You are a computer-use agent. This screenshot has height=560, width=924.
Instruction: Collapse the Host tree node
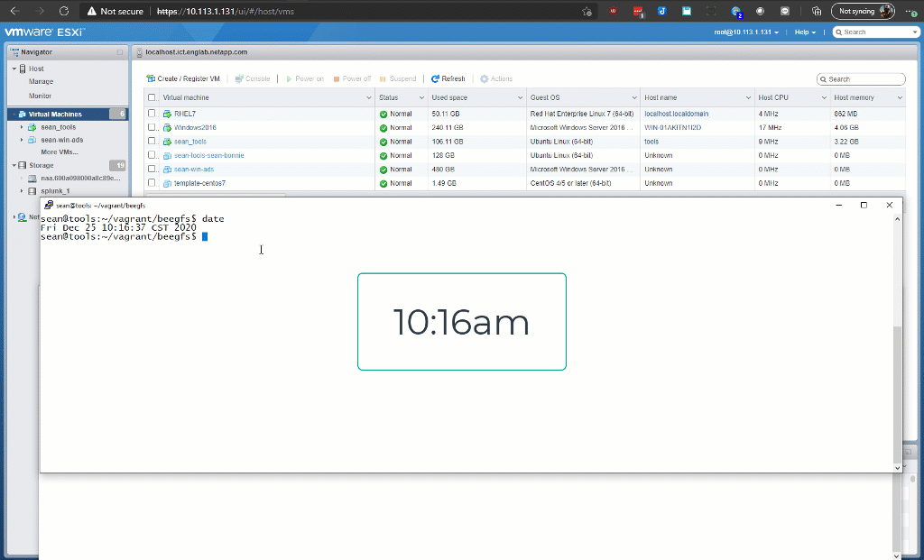pos(14,69)
